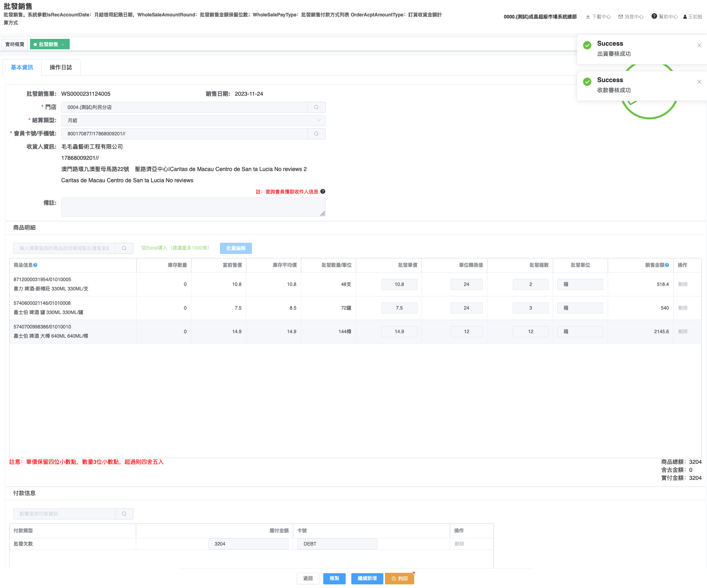The width and height of the screenshot is (707, 588).
Task: Click the 繼續新增 button
Action: (x=367, y=578)
